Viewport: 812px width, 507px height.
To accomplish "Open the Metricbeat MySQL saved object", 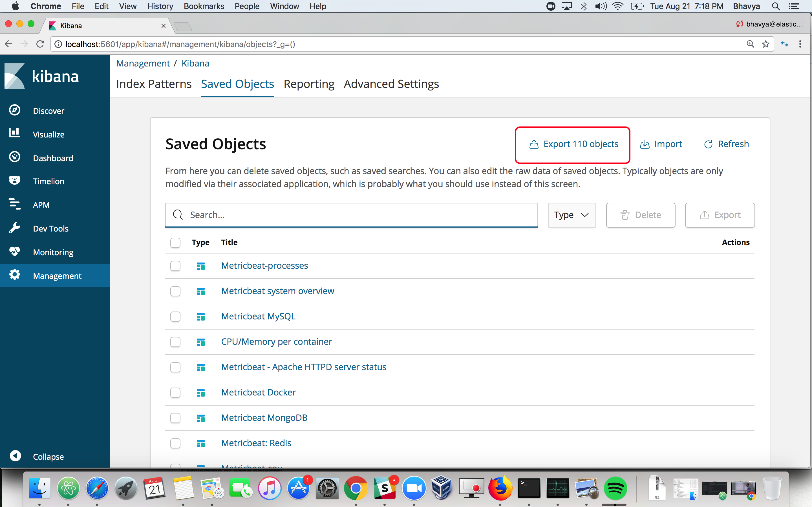I will click(x=258, y=316).
